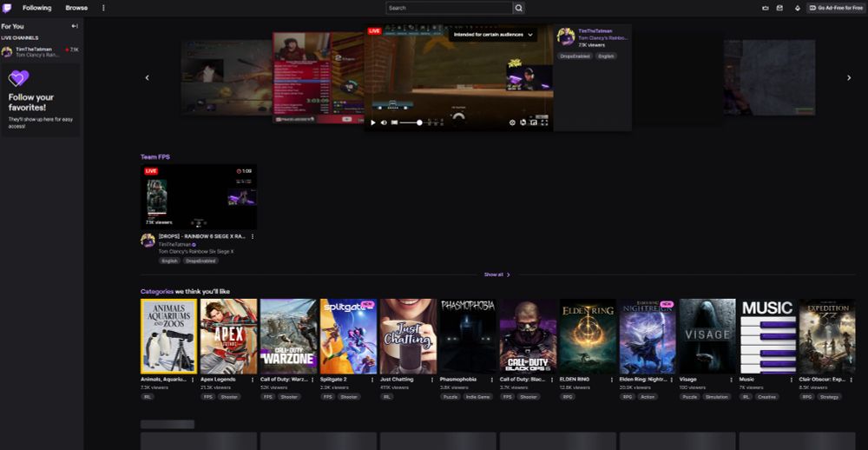Go to the Twitch home logo
Viewport: 868px width, 450px height.
pyautogui.click(x=7, y=8)
